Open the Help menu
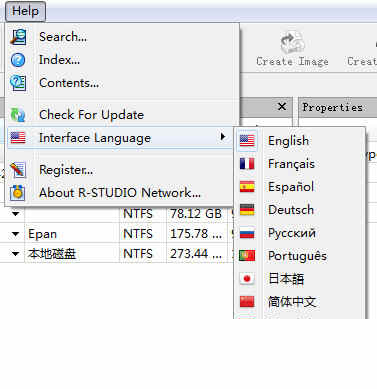The image size is (377, 389). coord(25,11)
